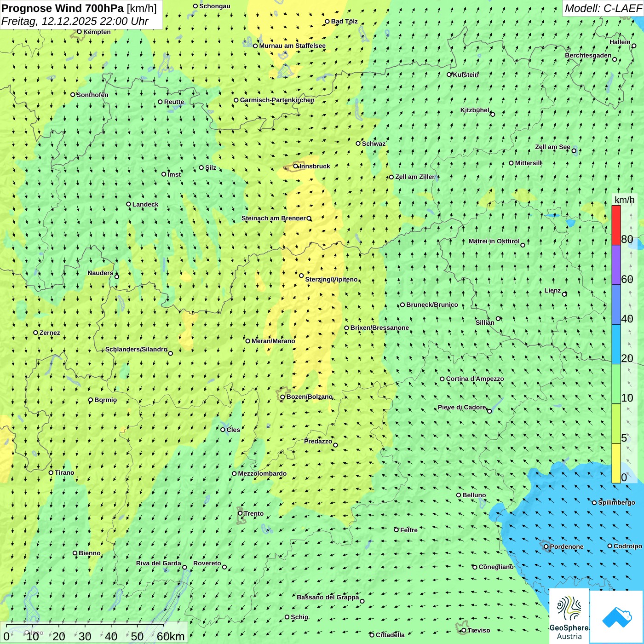This screenshot has width=644, height=644.
Task: Select the purple legend color between 60 and 80
Action: tap(616, 265)
